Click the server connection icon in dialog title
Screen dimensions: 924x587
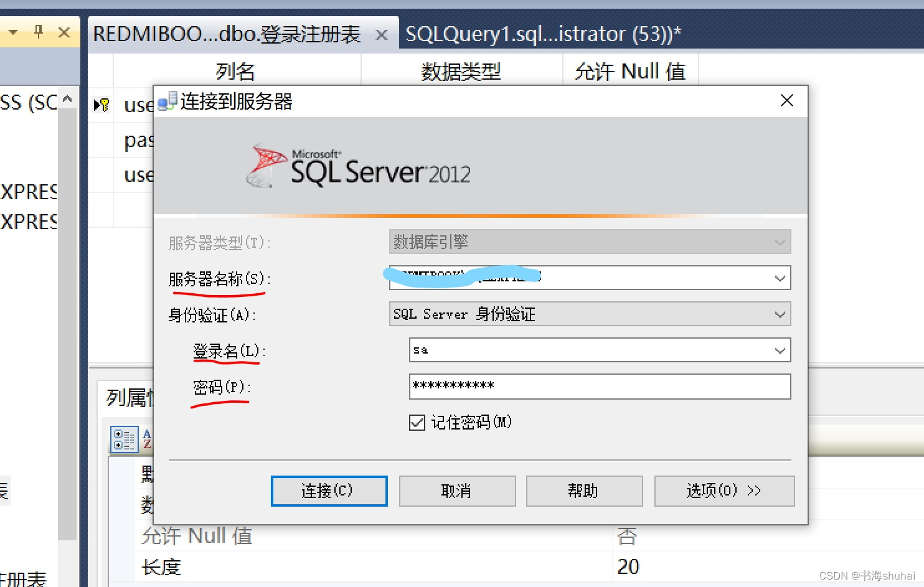coord(166,101)
